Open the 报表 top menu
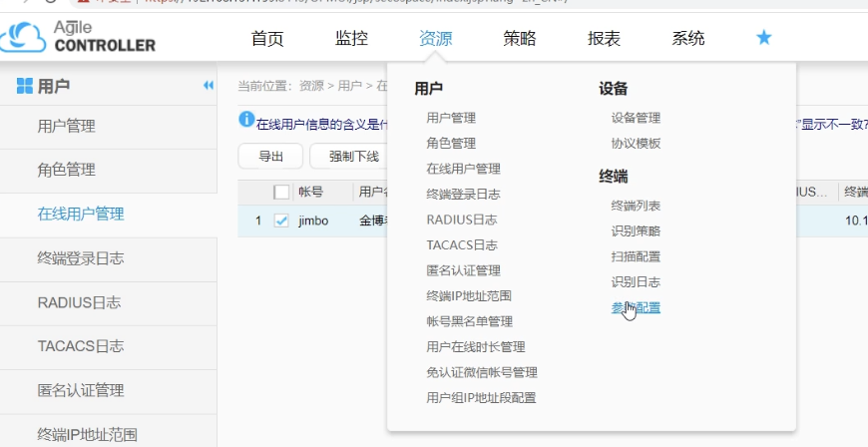 604,38
